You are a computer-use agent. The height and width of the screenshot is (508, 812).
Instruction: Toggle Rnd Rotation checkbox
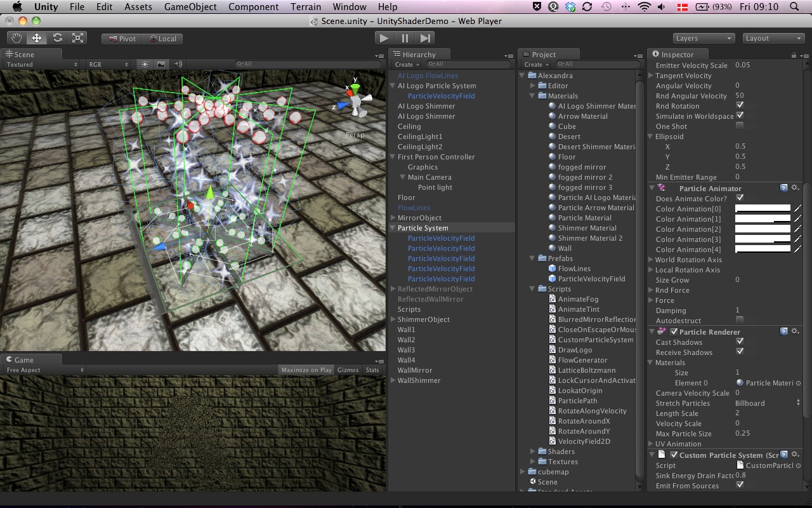[x=740, y=105]
